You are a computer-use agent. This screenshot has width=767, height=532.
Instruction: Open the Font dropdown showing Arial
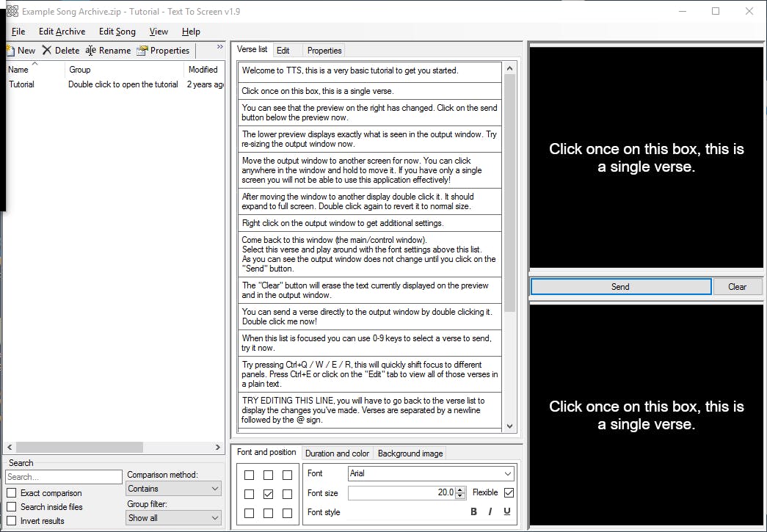click(431, 474)
